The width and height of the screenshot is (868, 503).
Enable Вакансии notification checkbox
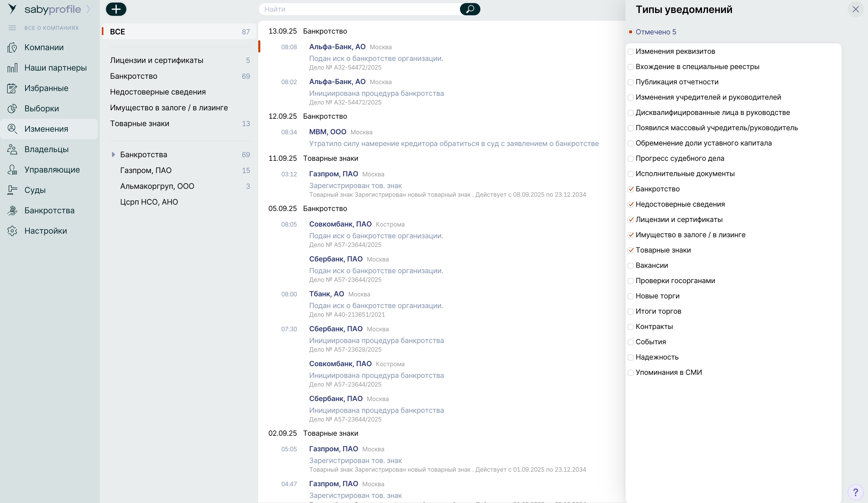point(631,266)
